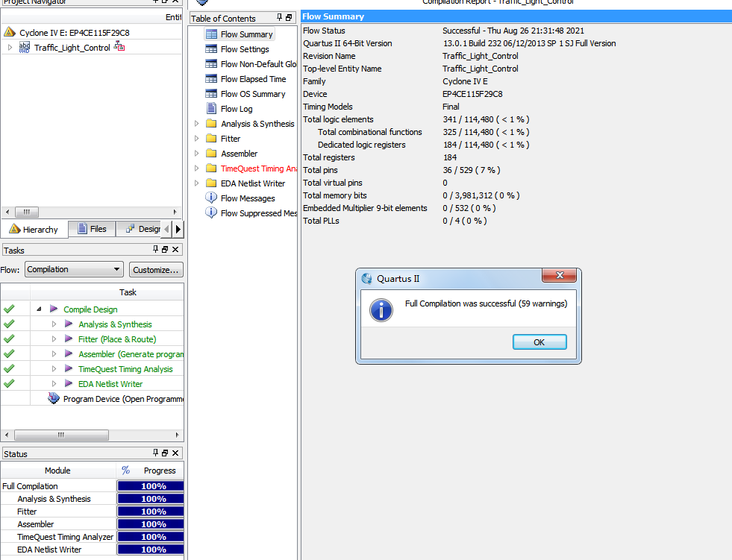Show next Project Navigator tab using right arrow
This screenshot has width=732, height=560.
178,229
